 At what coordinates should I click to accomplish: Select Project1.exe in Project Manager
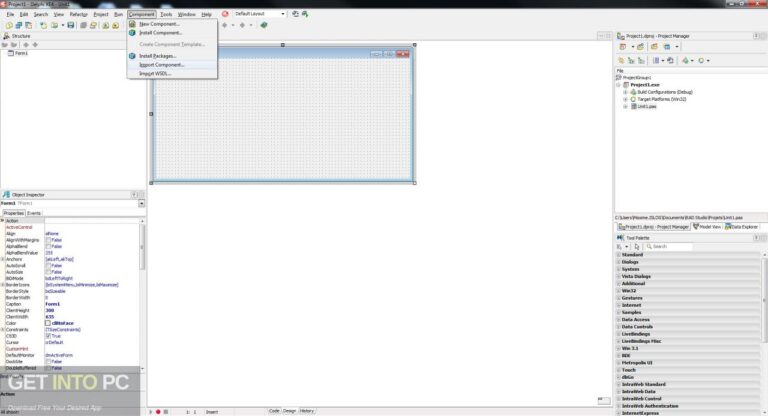(645, 85)
